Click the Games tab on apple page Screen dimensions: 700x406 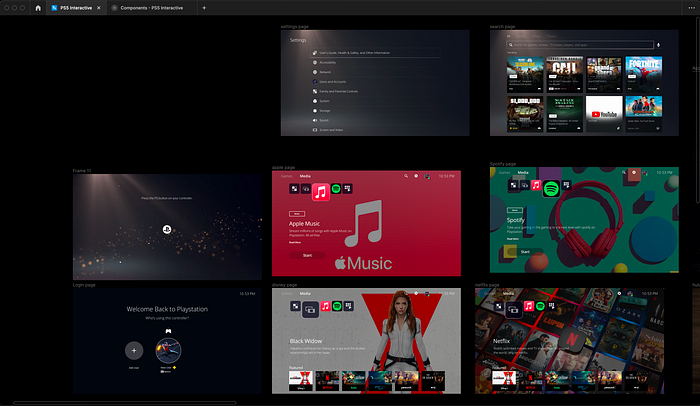287,176
